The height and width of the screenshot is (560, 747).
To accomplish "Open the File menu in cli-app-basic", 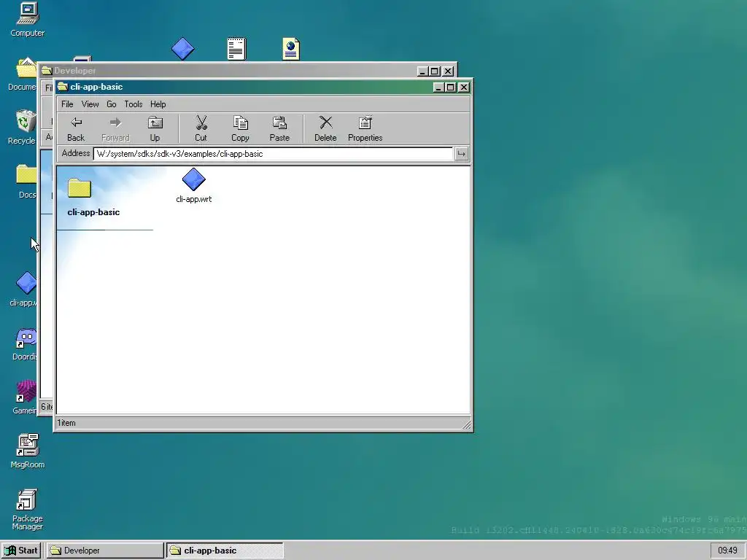I will click(67, 104).
